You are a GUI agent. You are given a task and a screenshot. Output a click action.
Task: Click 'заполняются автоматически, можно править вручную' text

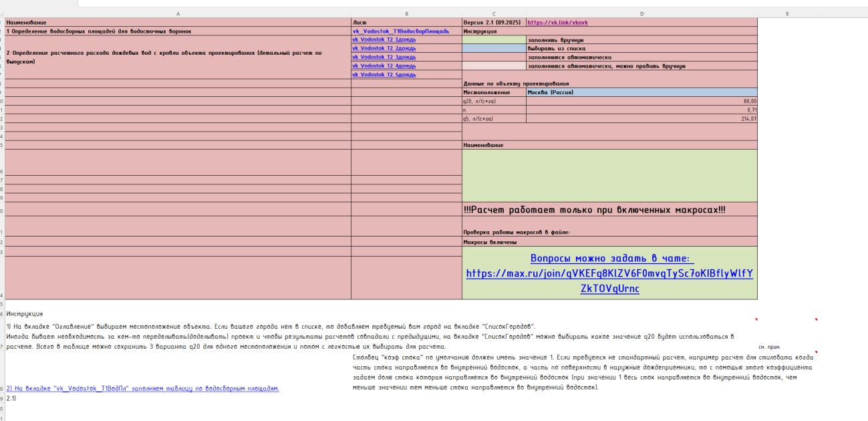[607, 66]
